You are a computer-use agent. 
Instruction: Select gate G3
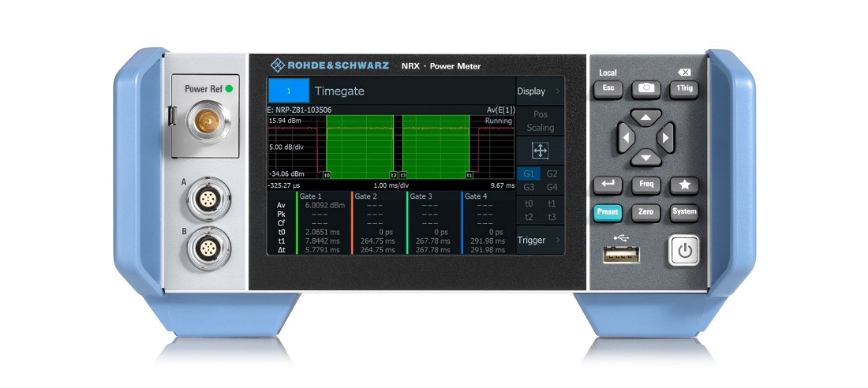click(529, 187)
